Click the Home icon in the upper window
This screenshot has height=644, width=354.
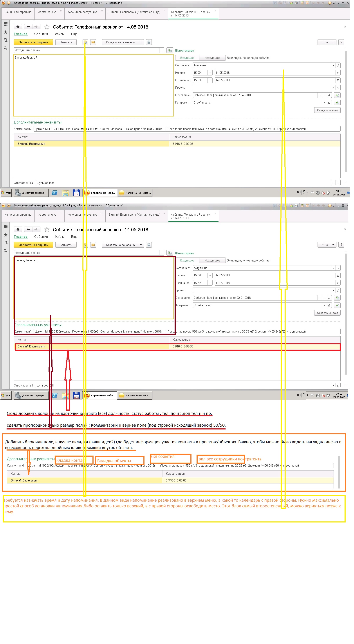pos(18,27)
